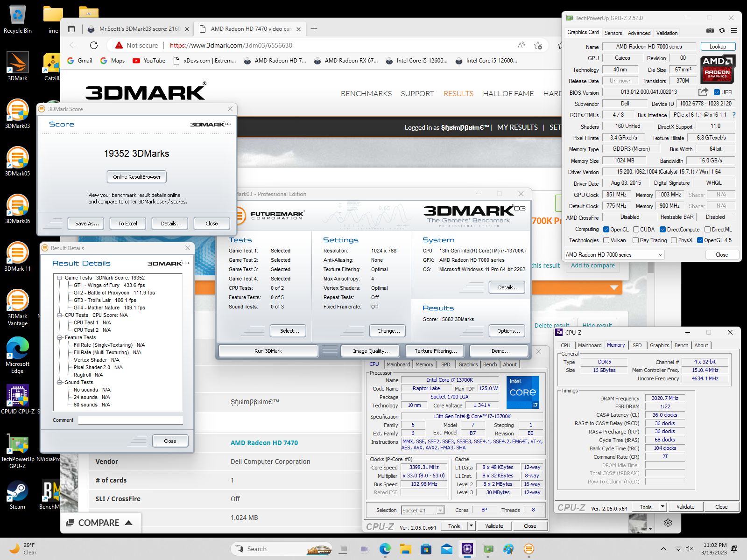Open the Mainboard tab in CPU-Z CPU window
This screenshot has height=560, width=747.
[398, 364]
